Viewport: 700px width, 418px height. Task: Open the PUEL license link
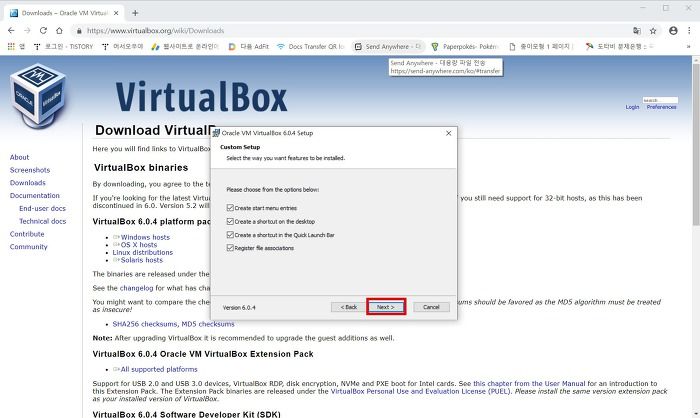(x=420, y=391)
